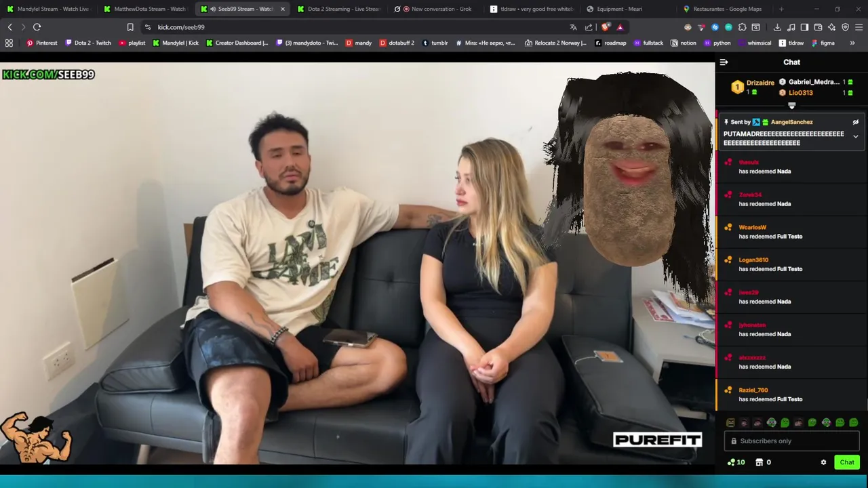Open the shop icon showing 0
Screen dimensions: 868x488
(764, 462)
